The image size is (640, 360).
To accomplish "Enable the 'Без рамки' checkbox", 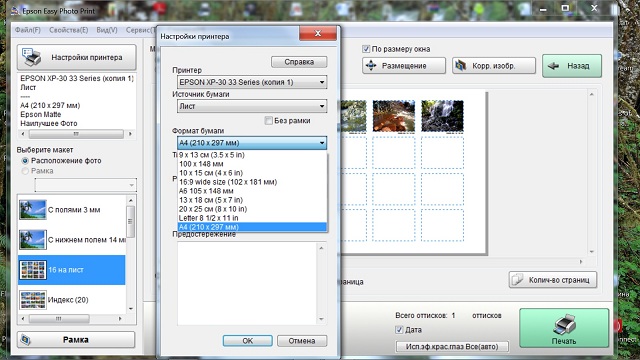I will coord(268,120).
